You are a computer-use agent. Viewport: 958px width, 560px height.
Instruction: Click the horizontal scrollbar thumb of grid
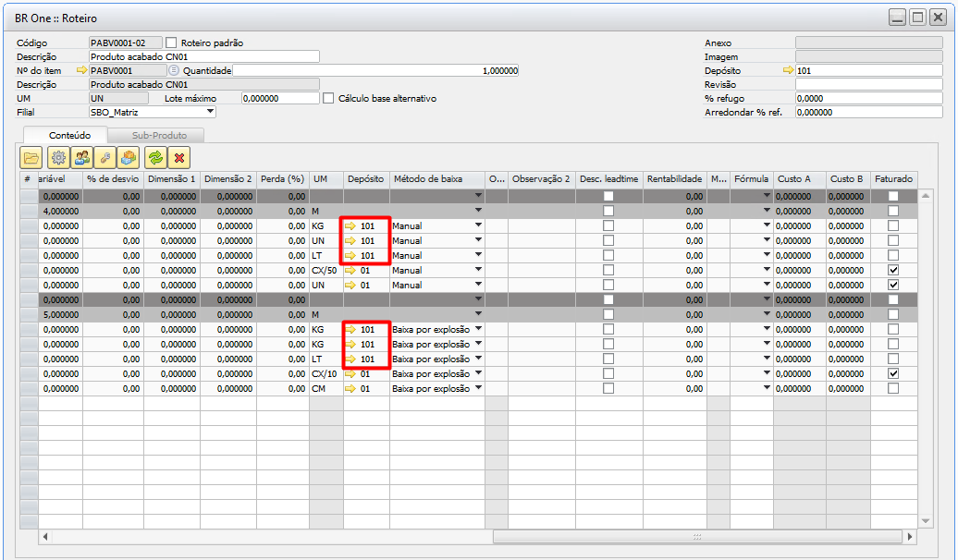tap(696, 536)
